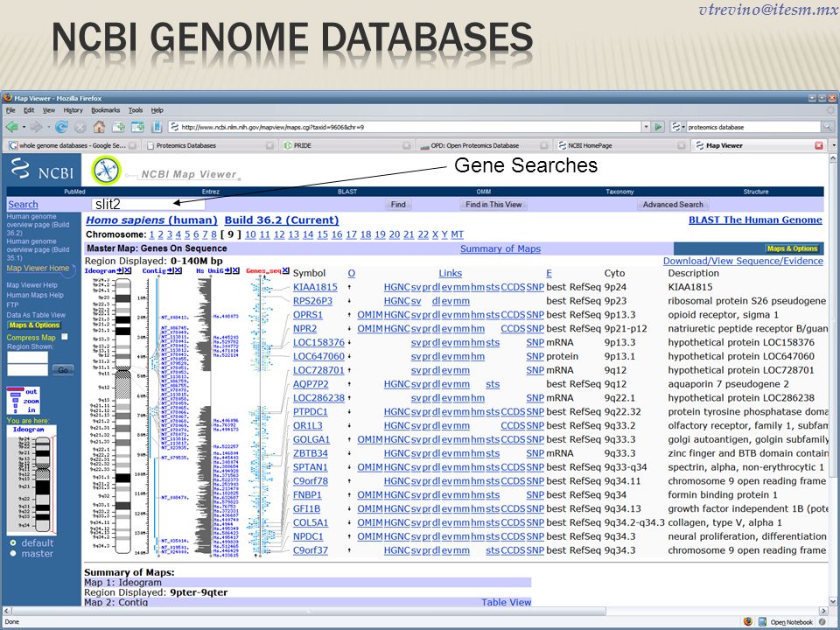This screenshot has height=630, width=840.
Task: Open the forward history dropdown arrow
Action: [48, 128]
